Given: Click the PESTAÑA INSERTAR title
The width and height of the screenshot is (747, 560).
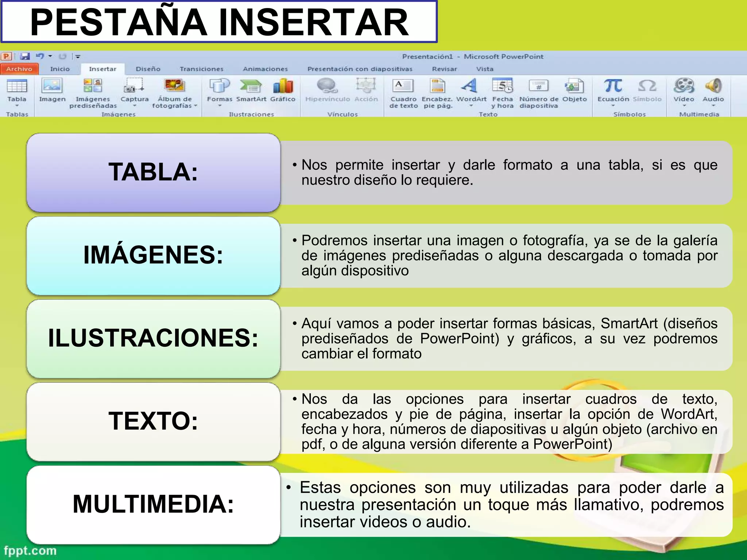Looking at the screenshot, I should (x=219, y=22).
